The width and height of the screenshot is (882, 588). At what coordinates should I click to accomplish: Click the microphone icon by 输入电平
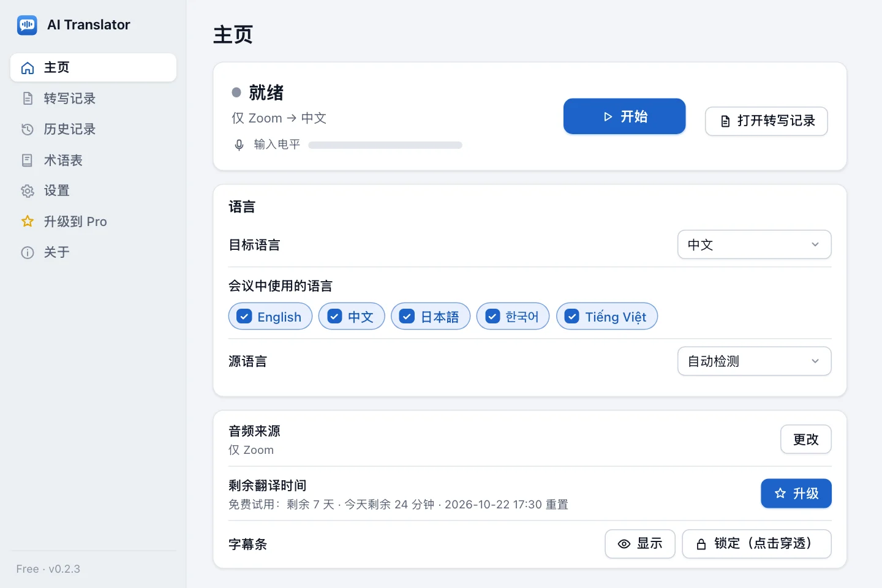coord(239,145)
